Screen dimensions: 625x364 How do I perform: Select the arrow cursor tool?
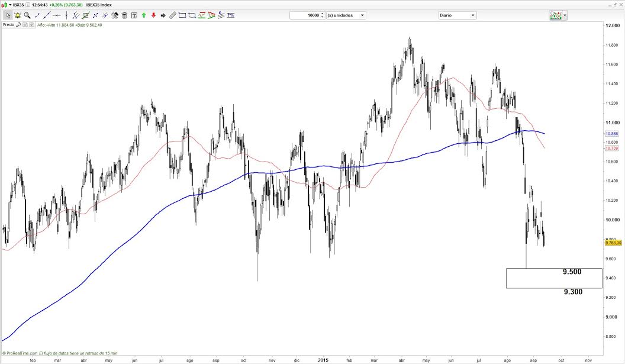click(8, 15)
